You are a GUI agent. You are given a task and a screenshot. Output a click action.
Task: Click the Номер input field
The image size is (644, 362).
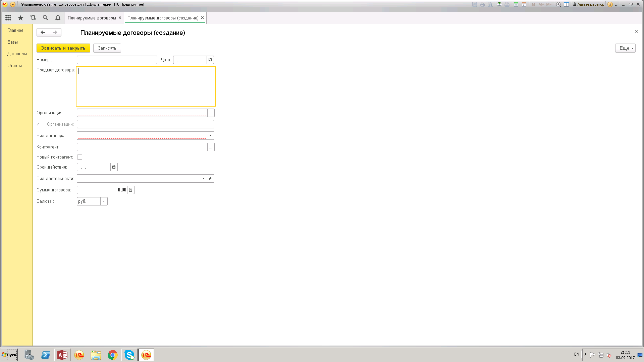point(117,60)
